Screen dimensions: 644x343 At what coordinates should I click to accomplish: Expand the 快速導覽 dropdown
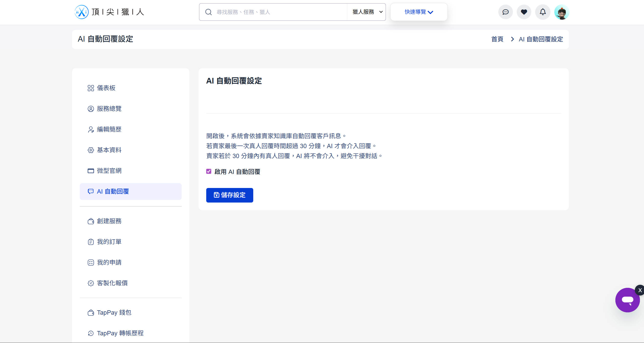[419, 12]
